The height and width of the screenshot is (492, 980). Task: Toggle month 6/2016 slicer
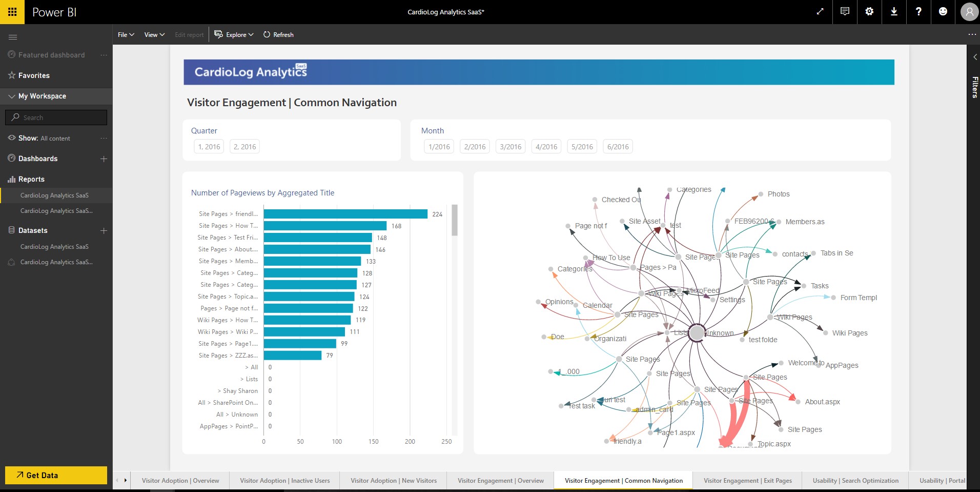[618, 147]
